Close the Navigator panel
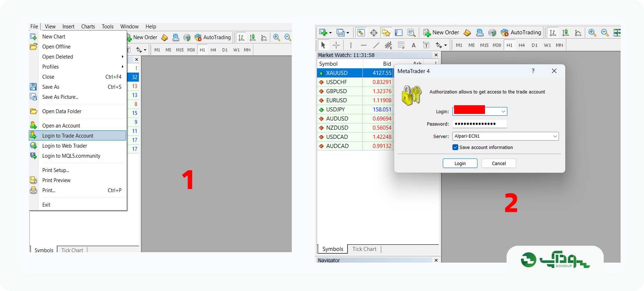This screenshot has width=644, height=291. [x=436, y=260]
